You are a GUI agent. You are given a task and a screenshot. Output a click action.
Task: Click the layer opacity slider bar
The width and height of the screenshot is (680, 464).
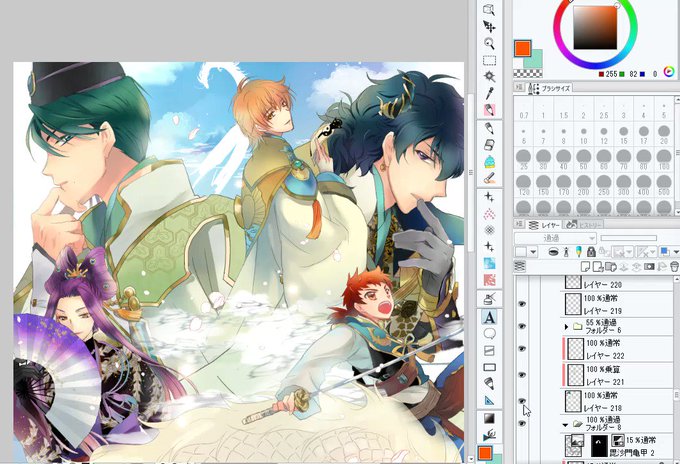(x=628, y=238)
